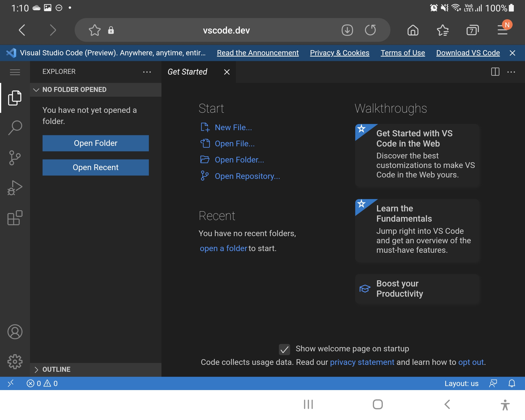525x420 pixels.
Task: Open Learn the Fundamentals walkthrough
Action: point(417,230)
